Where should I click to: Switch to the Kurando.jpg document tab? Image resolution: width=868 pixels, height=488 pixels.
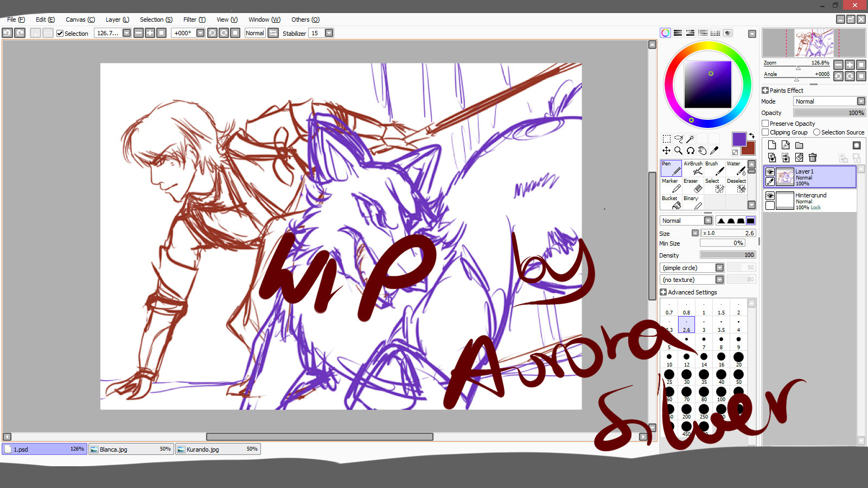[218, 449]
